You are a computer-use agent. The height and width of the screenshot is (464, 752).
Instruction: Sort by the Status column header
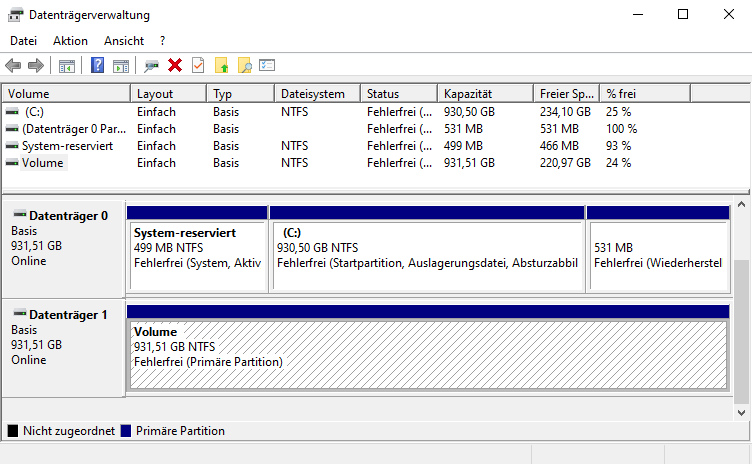400,94
